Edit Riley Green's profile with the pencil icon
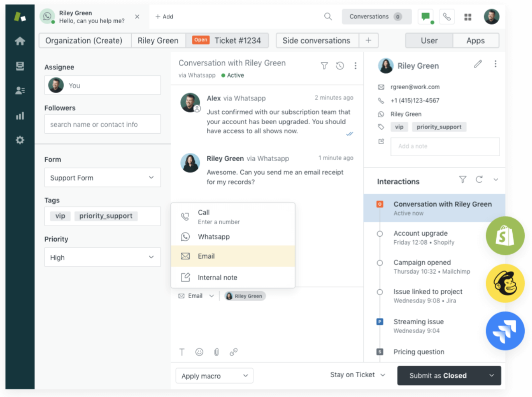The width and height of the screenshot is (532, 397). click(x=478, y=64)
